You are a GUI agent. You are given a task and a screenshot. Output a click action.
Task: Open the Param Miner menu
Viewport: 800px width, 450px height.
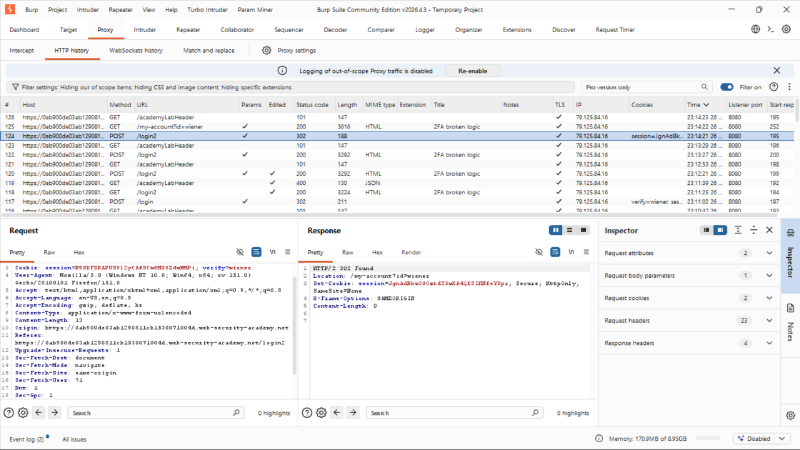(255, 9)
